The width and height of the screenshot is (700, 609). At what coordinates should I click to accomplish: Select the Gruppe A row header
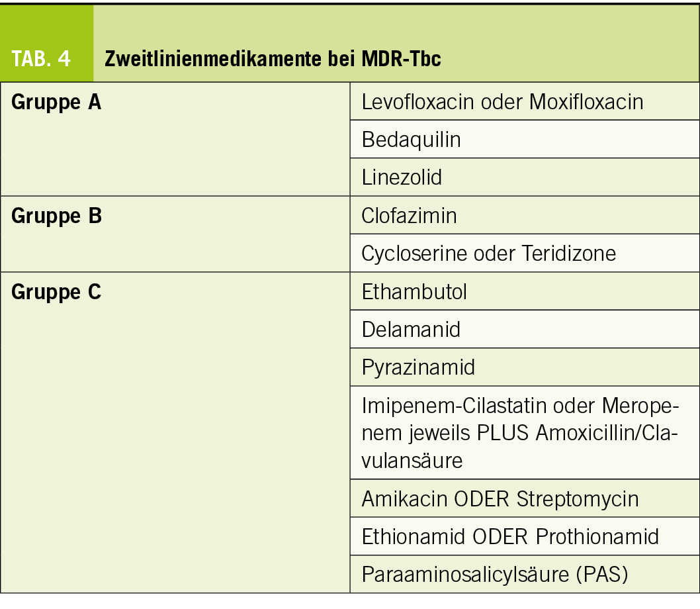point(57,103)
